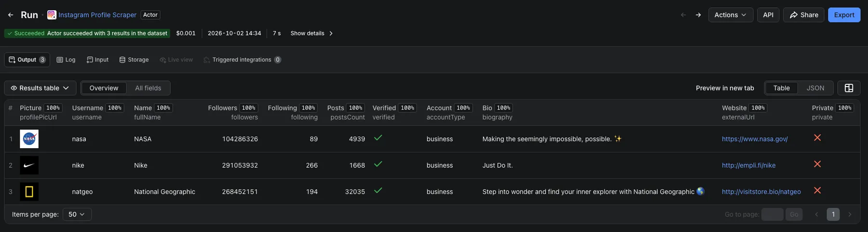Click Preview in new tab
Image resolution: width=868 pixels, height=232 pixels.
[725, 88]
